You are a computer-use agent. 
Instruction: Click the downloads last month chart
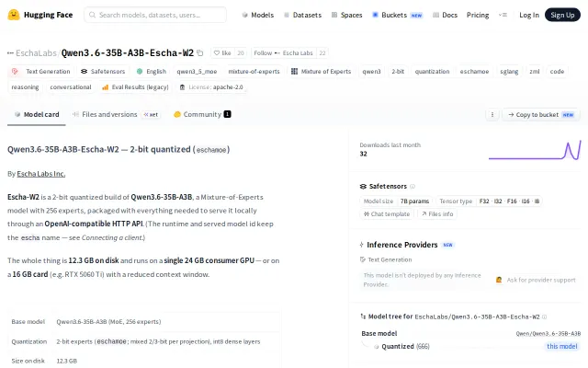tap(535, 150)
